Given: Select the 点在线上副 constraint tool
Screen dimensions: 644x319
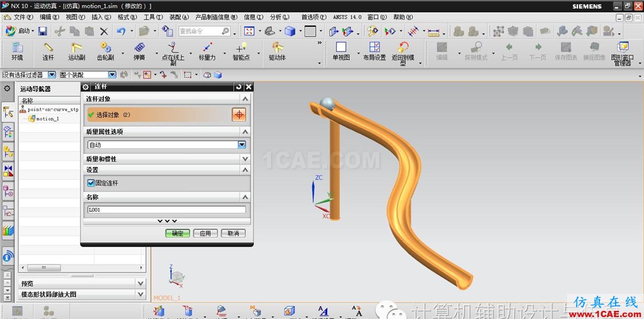Looking at the screenshot, I should coord(174,53).
